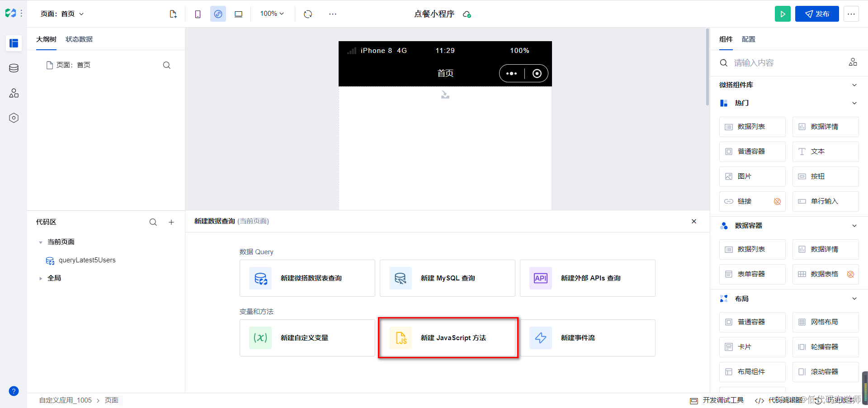Open the app settings hexagon icon
The image size is (868, 408).
tap(14, 118)
